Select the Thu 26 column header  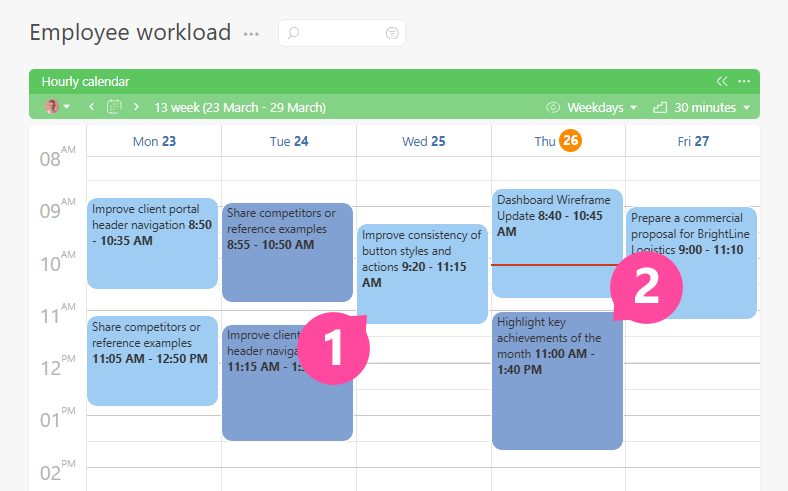[557, 142]
